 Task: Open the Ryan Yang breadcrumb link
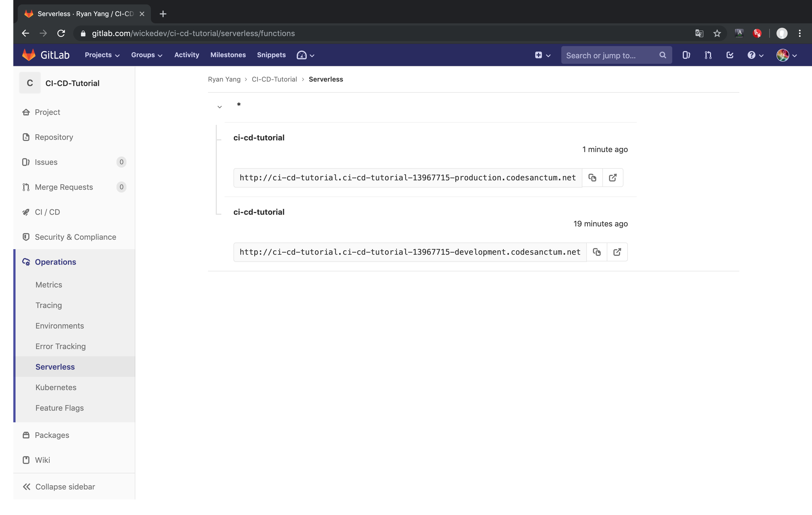pos(224,79)
